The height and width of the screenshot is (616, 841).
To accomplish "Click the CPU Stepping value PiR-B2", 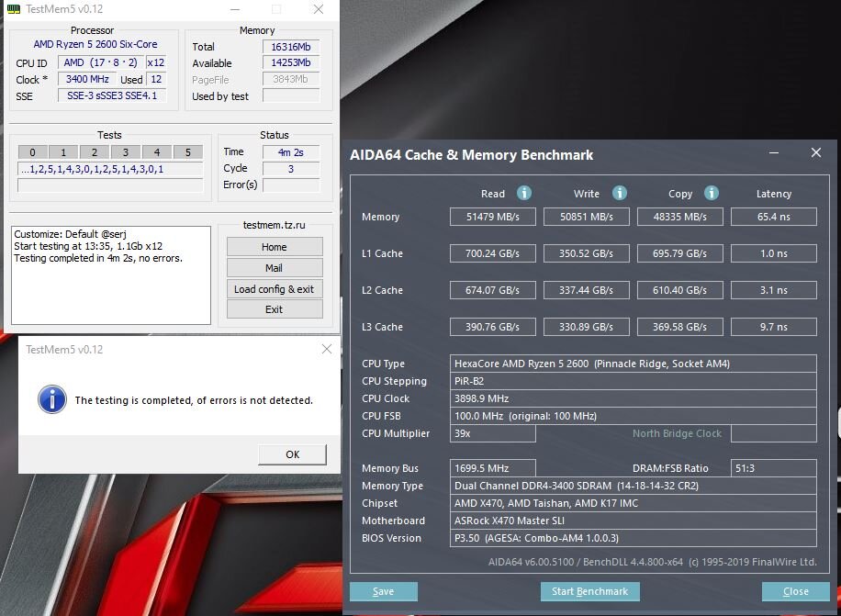I will click(633, 381).
